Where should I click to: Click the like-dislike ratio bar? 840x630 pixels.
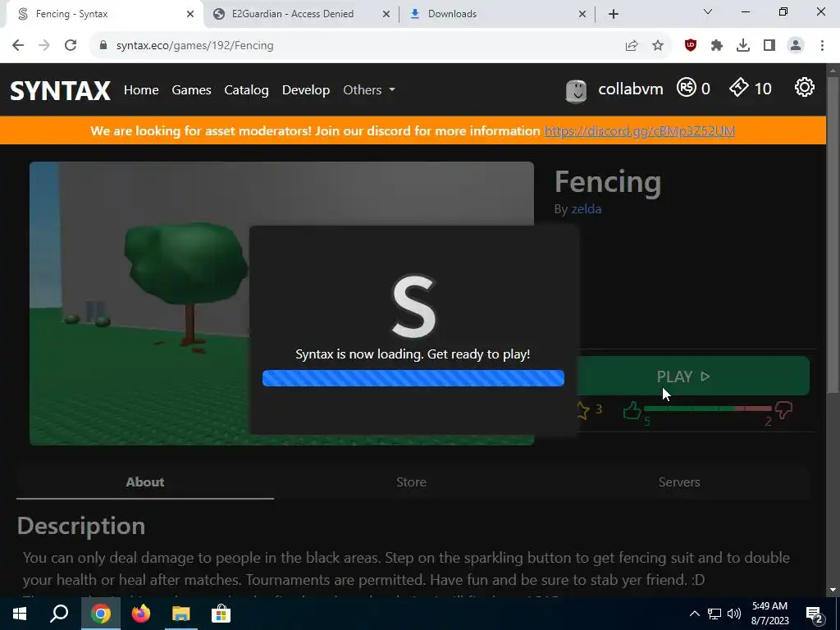tap(707, 409)
